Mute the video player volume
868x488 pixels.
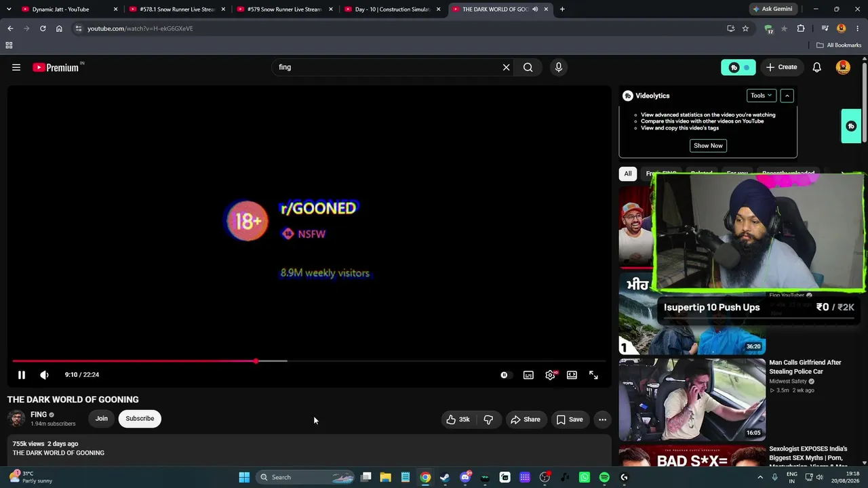44,375
